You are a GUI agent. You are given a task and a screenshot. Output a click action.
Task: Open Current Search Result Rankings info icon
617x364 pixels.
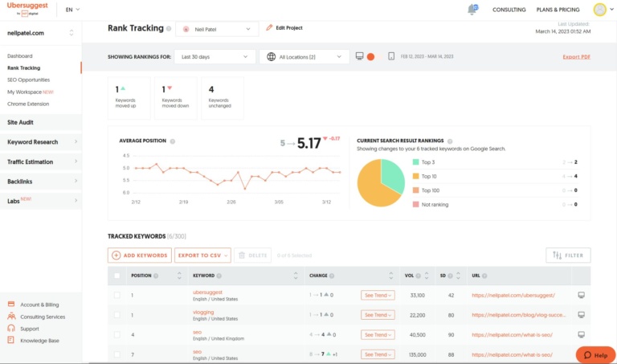tap(450, 141)
